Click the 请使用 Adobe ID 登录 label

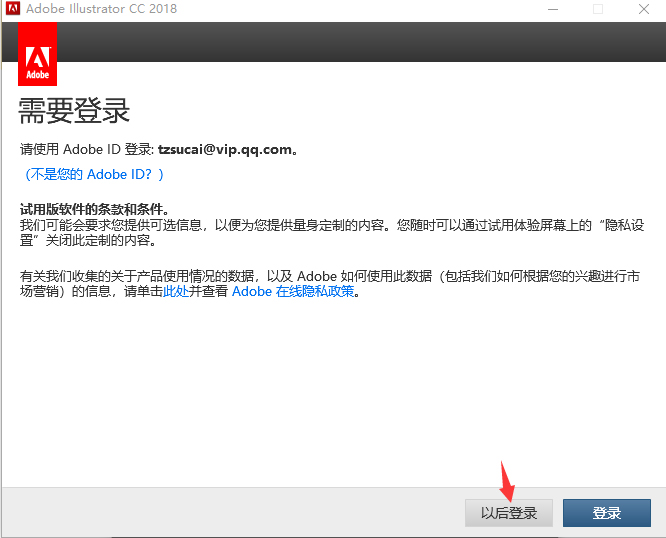tap(87, 149)
